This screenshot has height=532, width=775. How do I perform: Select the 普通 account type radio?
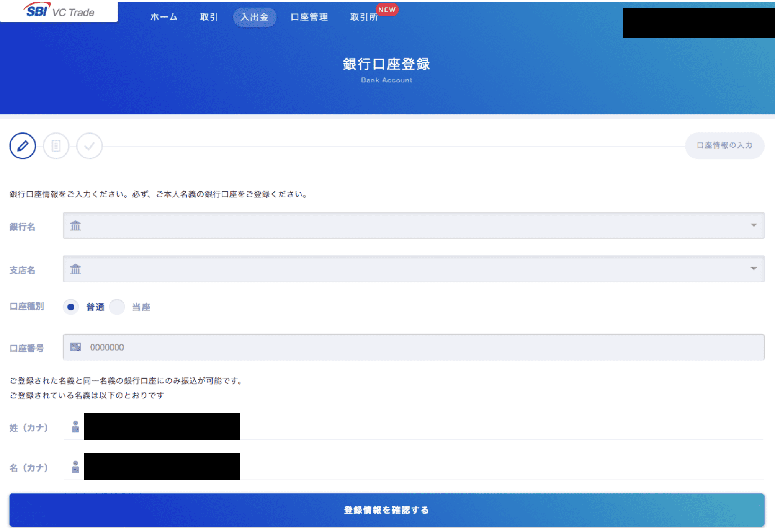(x=71, y=307)
